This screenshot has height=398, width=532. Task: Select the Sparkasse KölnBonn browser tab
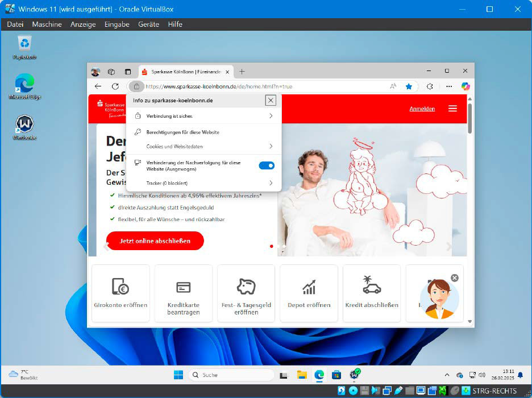pos(182,72)
